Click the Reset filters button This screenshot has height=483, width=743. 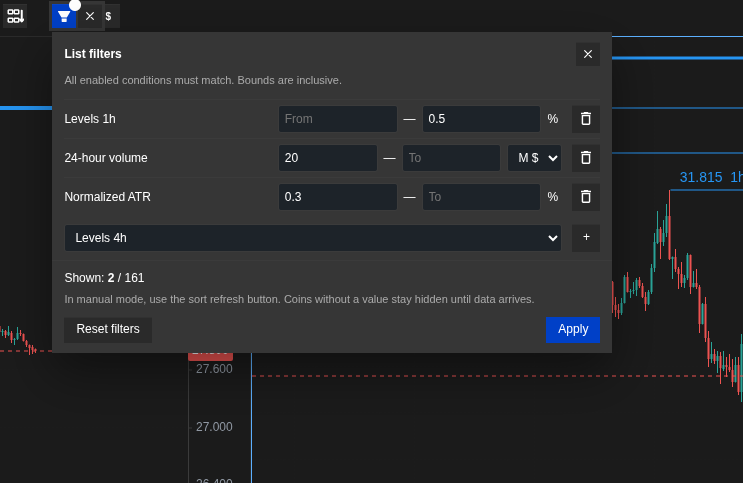click(x=108, y=329)
